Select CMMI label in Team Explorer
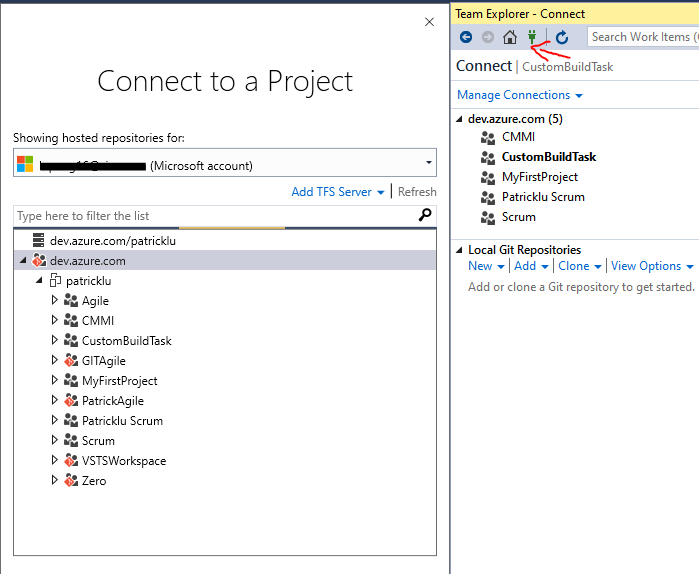699x574 pixels. 518,137
